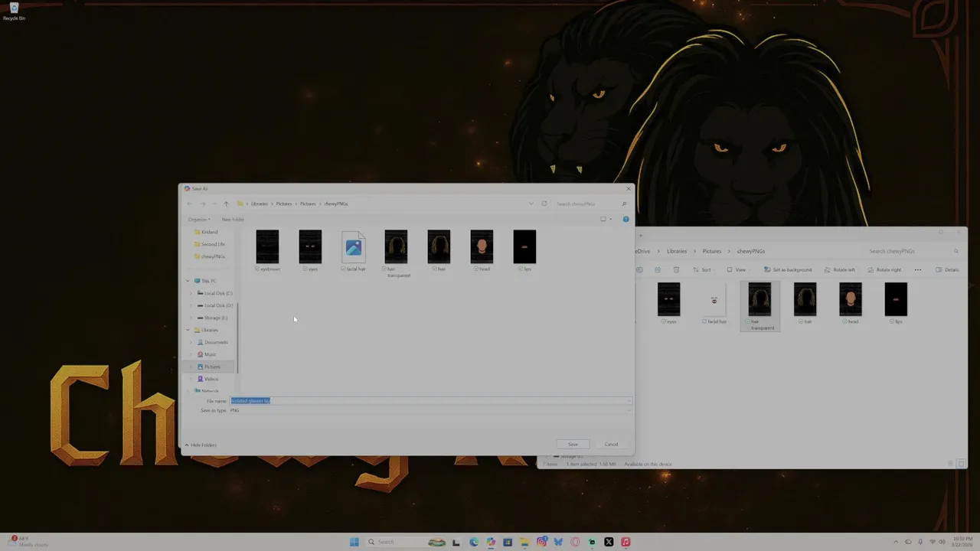Select head image in Save As dialog
The width and height of the screenshot is (980, 551).
pos(482,251)
